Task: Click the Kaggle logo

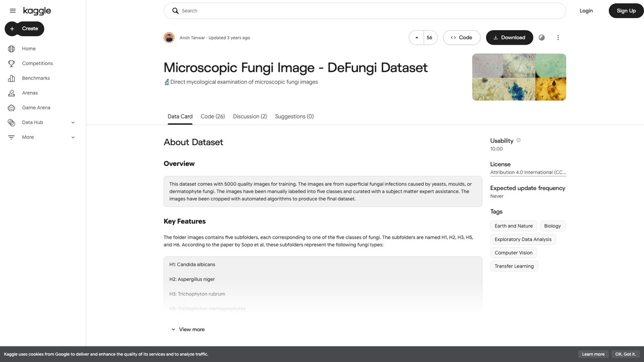Action: pyautogui.click(x=37, y=11)
